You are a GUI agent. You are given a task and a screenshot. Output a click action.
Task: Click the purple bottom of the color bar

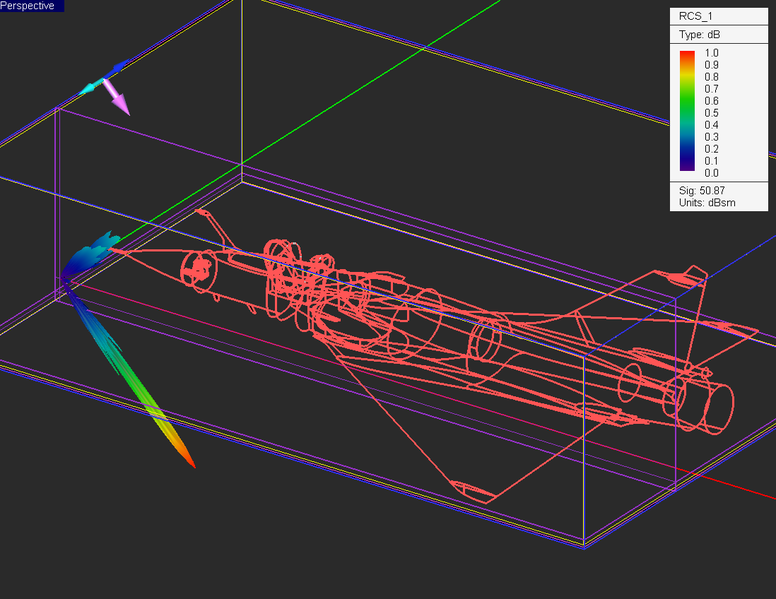[686, 166]
